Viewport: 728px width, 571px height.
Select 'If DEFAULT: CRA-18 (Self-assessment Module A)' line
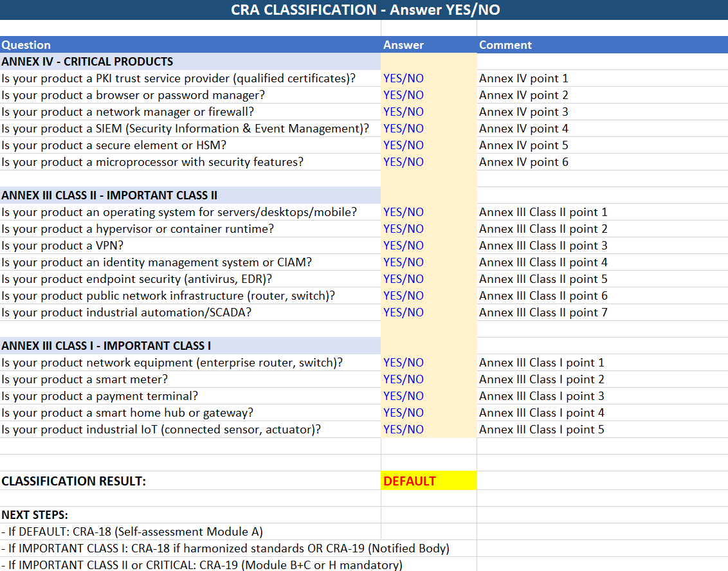pyautogui.click(x=132, y=532)
